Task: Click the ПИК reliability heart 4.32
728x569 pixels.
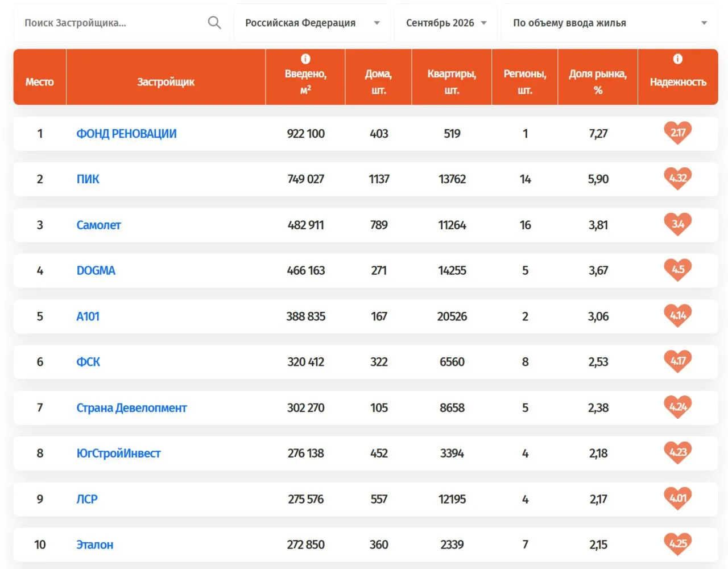Action: pyautogui.click(x=678, y=179)
